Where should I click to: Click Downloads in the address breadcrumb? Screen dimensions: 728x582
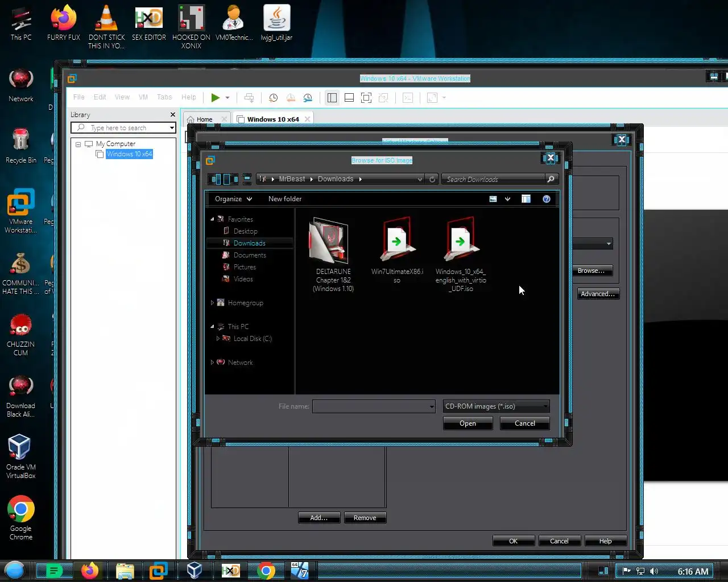(336, 179)
